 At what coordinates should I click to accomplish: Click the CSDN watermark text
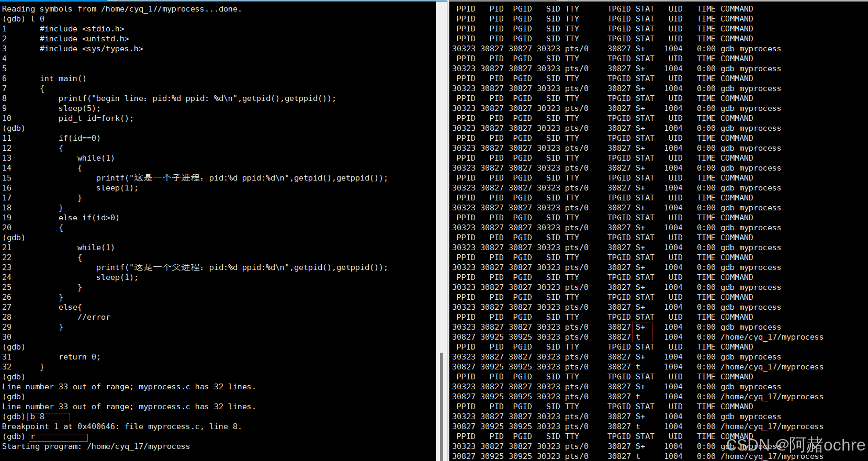[795, 445]
